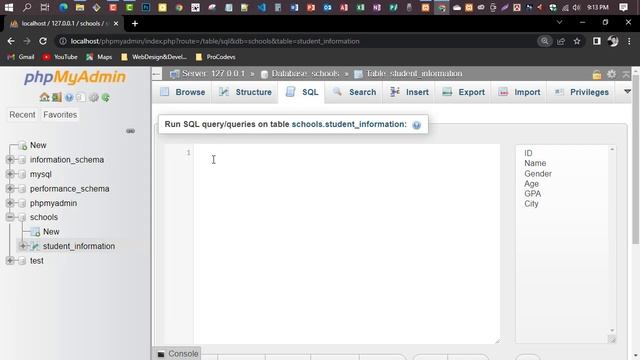The height and width of the screenshot is (360, 640).
Task: Open the ProCodevs bookmarks folder
Action: pos(216,57)
